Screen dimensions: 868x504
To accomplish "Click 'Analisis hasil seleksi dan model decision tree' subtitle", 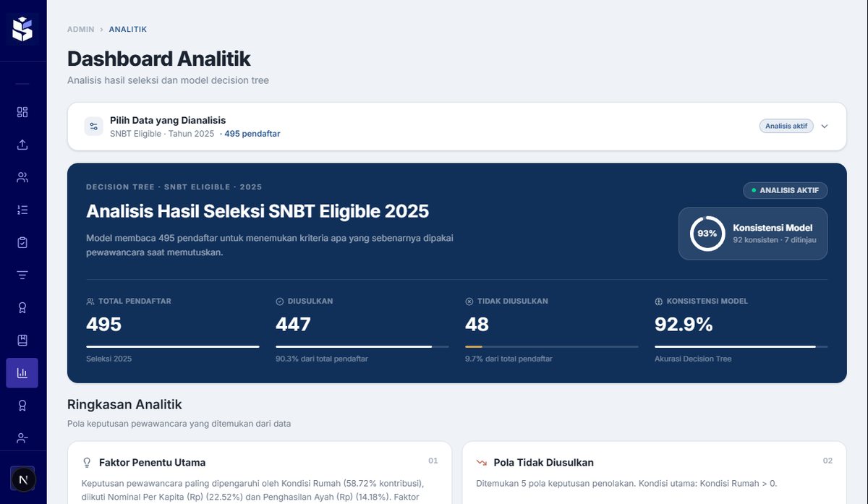I will pyautogui.click(x=168, y=80).
